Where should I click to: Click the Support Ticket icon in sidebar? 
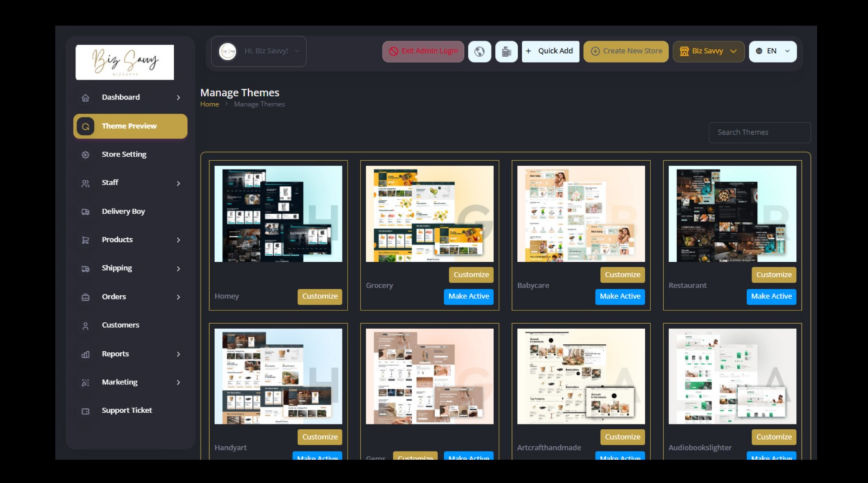click(85, 411)
